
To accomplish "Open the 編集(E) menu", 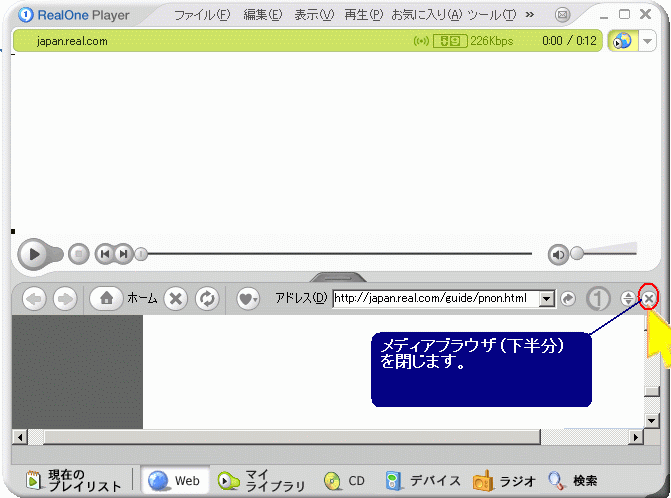I will tap(263, 15).
